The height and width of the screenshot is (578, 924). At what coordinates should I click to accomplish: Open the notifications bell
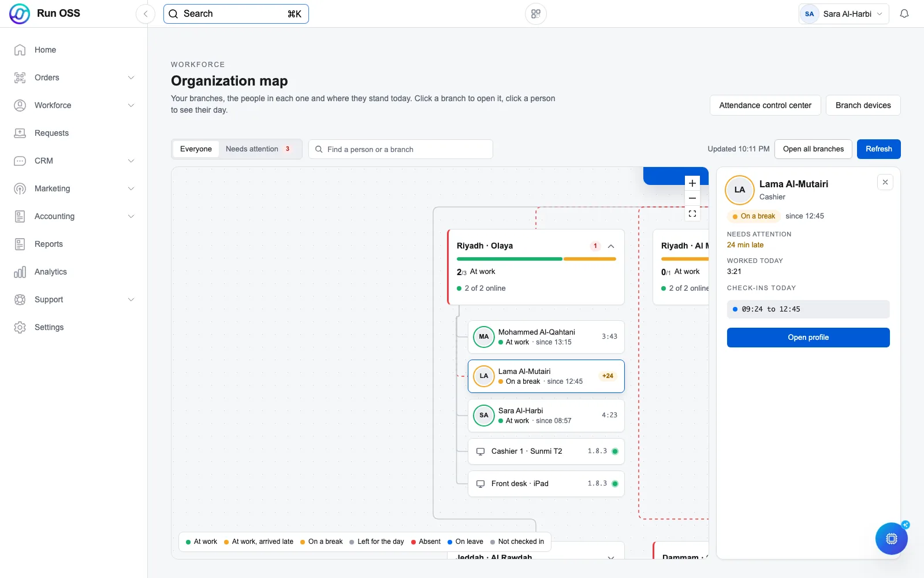[x=904, y=14]
